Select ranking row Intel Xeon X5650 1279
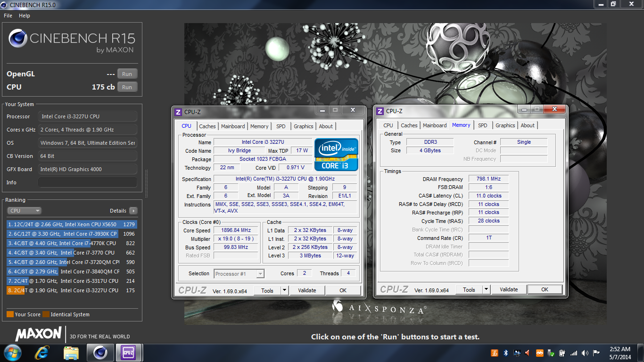 coord(72,224)
